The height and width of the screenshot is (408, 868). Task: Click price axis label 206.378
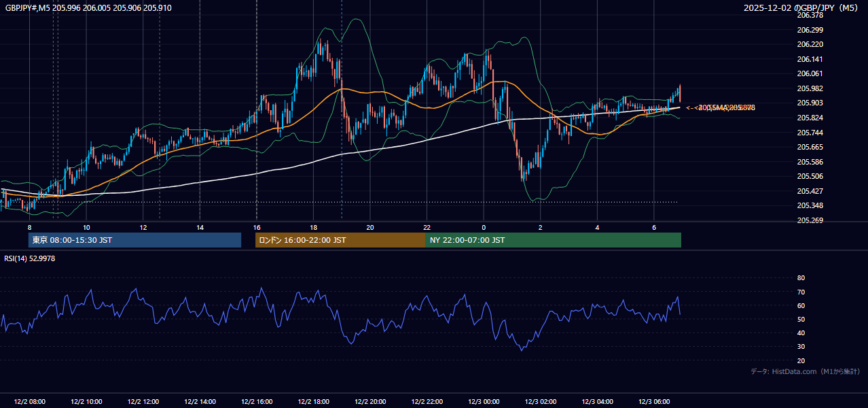point(810,15)
